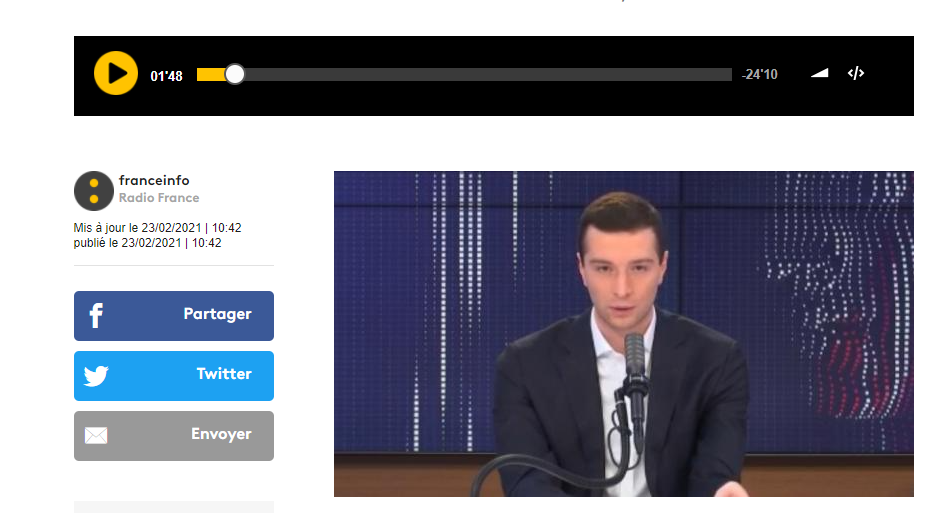The width and height of the screenshot is (928, 513).
Task: Open the embed code icon
Action: pos(856,73)
